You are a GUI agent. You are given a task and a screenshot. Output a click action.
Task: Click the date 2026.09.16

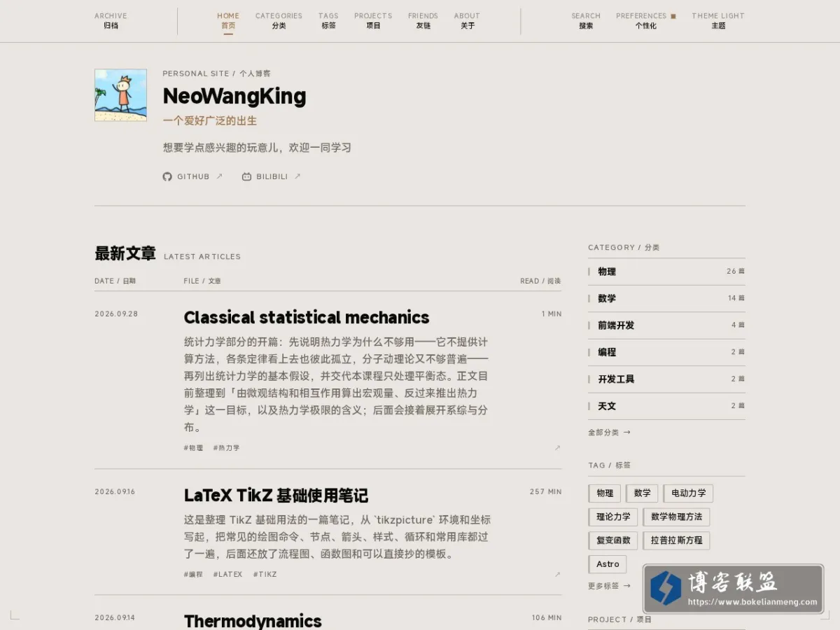tap(115, 492)
